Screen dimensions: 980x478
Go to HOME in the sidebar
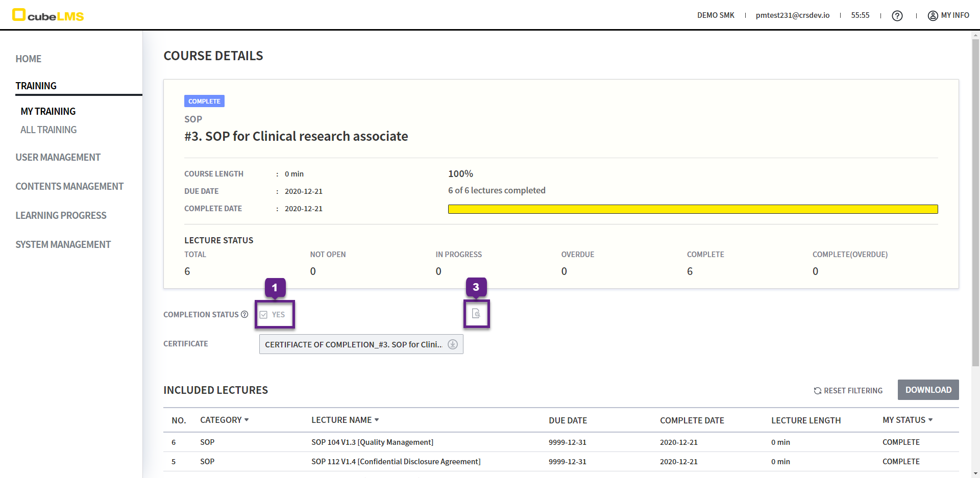(29, 59)
